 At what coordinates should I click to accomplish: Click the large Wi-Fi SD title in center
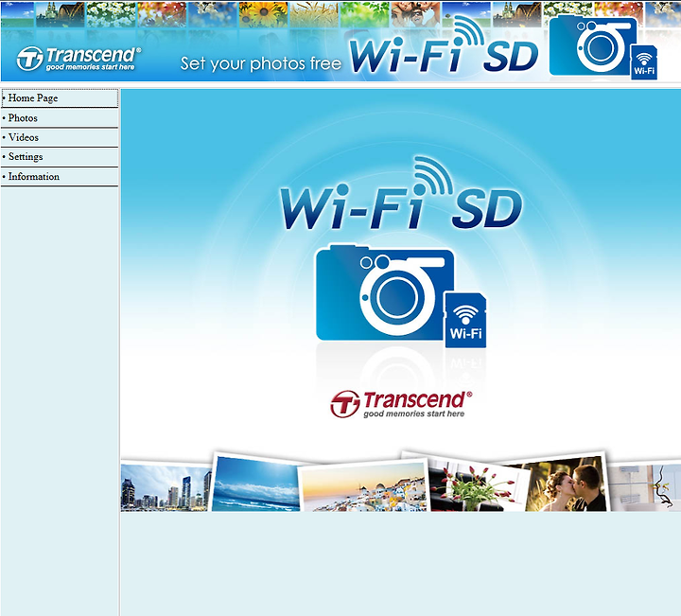(401, 194)
